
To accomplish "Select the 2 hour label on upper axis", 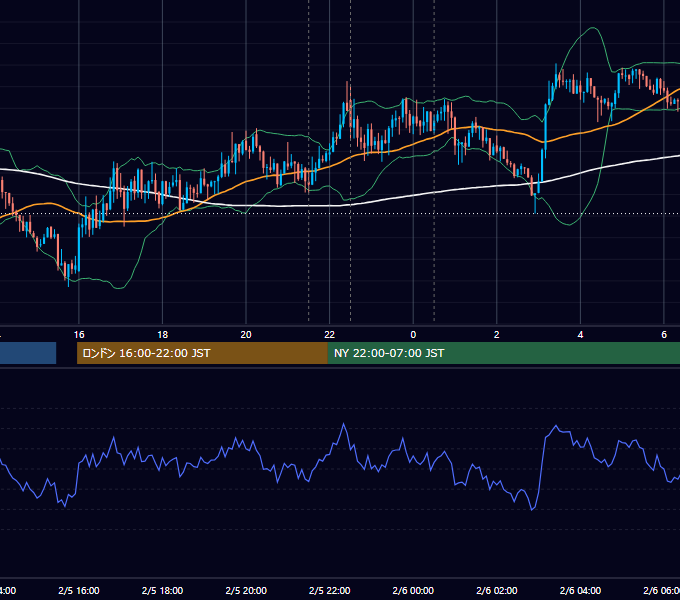I will click(497, 335).
